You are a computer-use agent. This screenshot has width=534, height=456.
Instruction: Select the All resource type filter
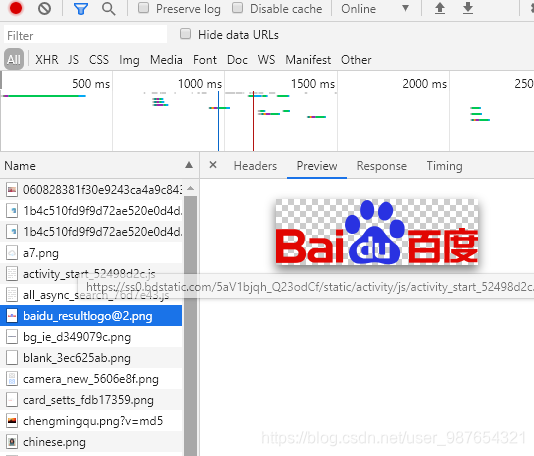tap(14, 60)
